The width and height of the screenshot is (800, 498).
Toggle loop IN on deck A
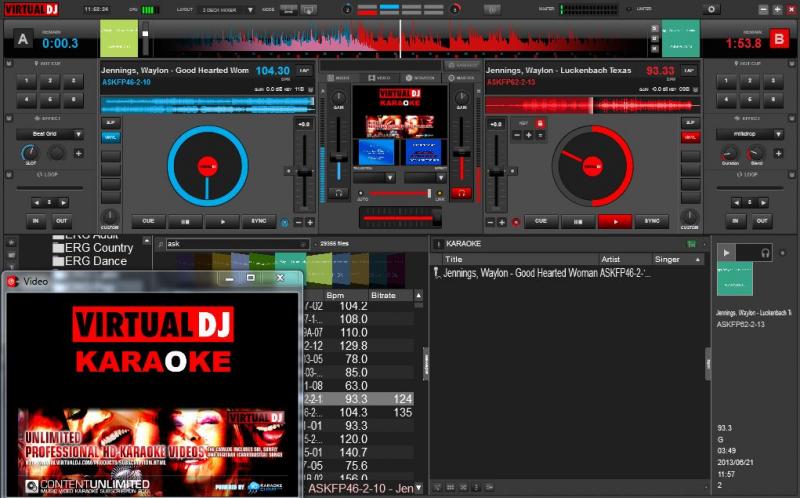coord(36,221)
